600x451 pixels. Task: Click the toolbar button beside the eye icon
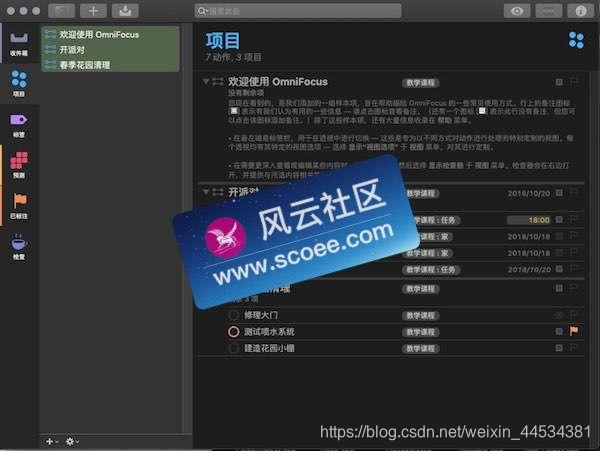tap(548, 11)
